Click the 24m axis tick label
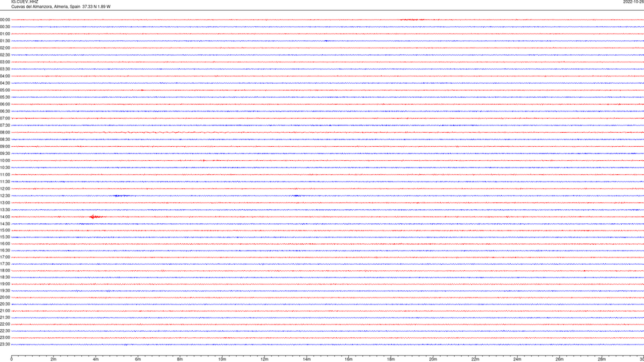The image size is (644, 362). pyautogui.click(x=517, y=359)
